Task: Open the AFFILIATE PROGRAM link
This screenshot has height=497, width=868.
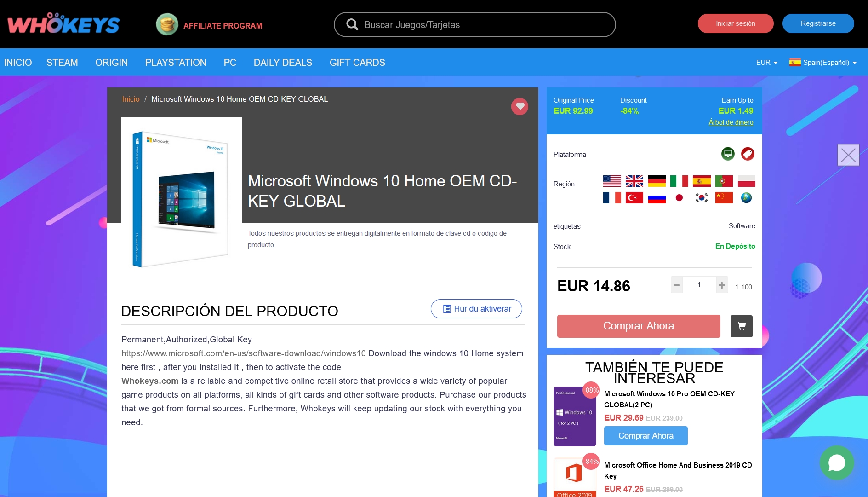Action: 223,26
